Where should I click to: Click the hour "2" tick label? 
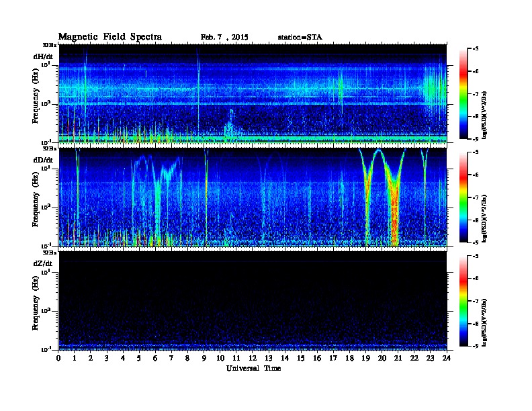(x=91, y=358)
